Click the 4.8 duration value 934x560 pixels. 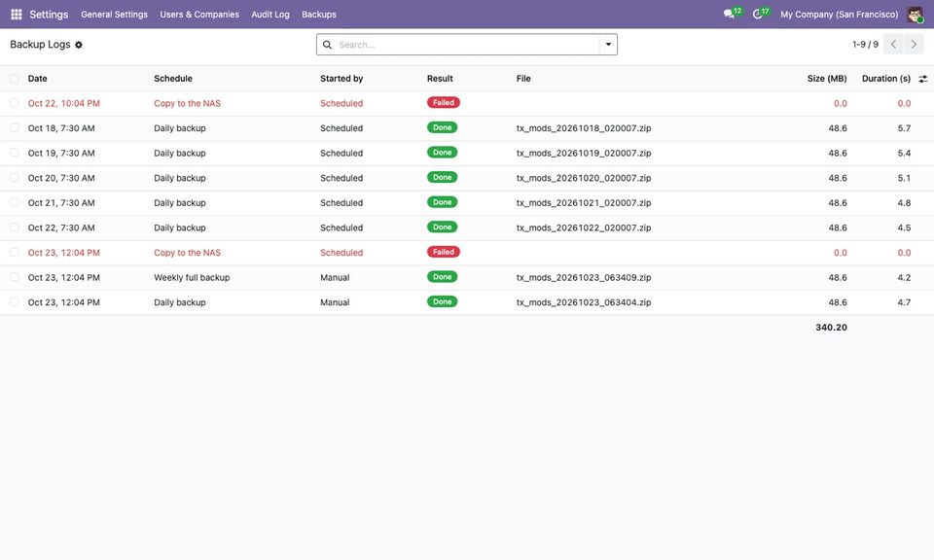pos(904,203)
